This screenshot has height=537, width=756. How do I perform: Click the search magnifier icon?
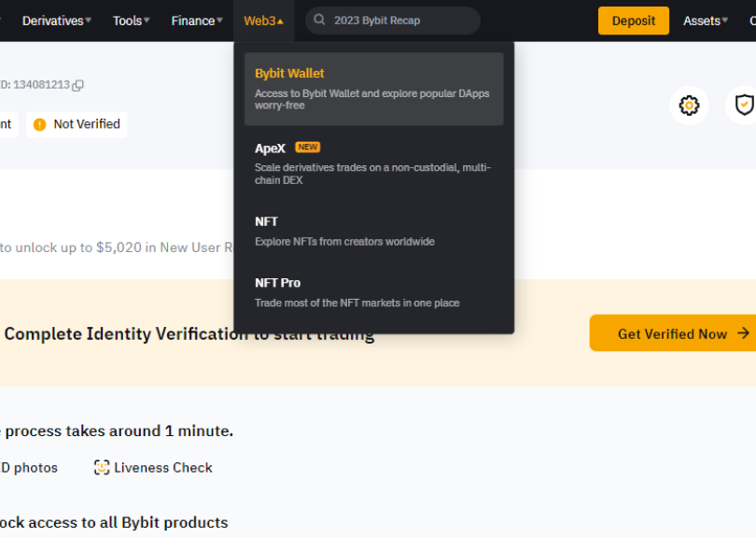tap(319, 20)
